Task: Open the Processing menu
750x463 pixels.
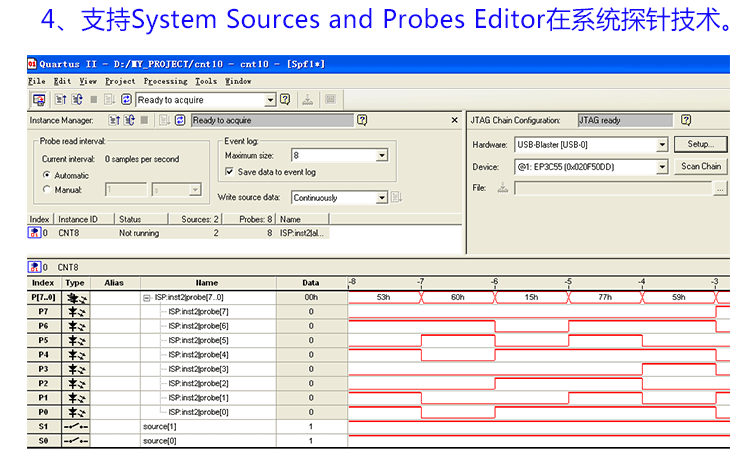Action: point(165,81)
